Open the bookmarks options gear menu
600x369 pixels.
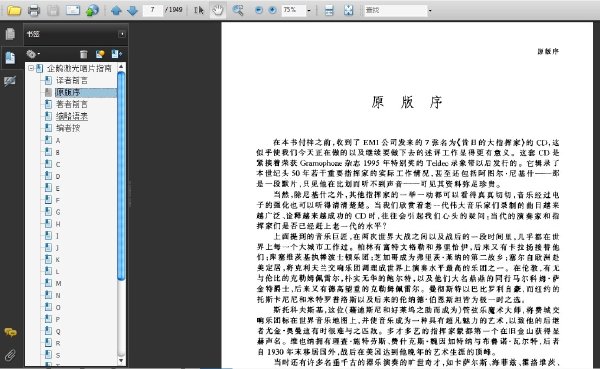click(x=33, y=54)
